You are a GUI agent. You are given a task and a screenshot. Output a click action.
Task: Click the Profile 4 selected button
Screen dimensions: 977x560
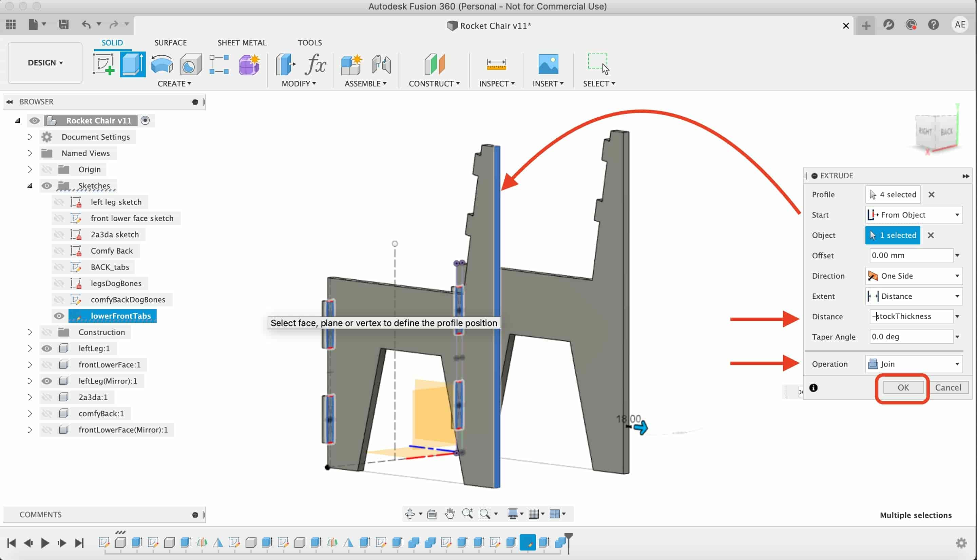pos(893,195)
